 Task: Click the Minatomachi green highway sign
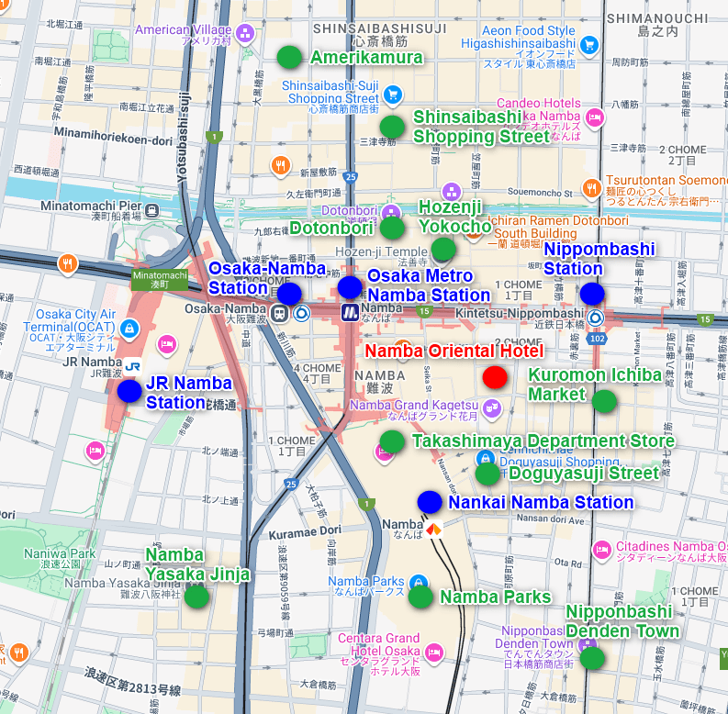tap(160, 280)
